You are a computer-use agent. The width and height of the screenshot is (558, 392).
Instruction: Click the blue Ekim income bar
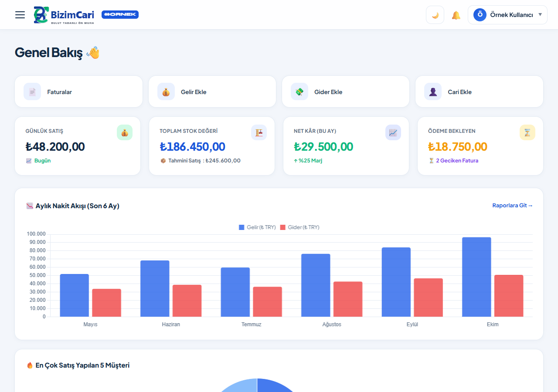[476, 277]
